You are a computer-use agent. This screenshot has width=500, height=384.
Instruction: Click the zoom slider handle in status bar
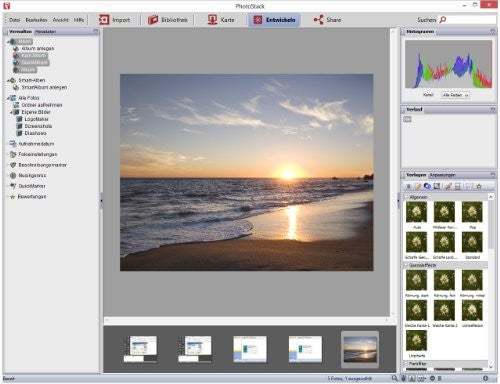pyautogui.click(x=440, y=378)
